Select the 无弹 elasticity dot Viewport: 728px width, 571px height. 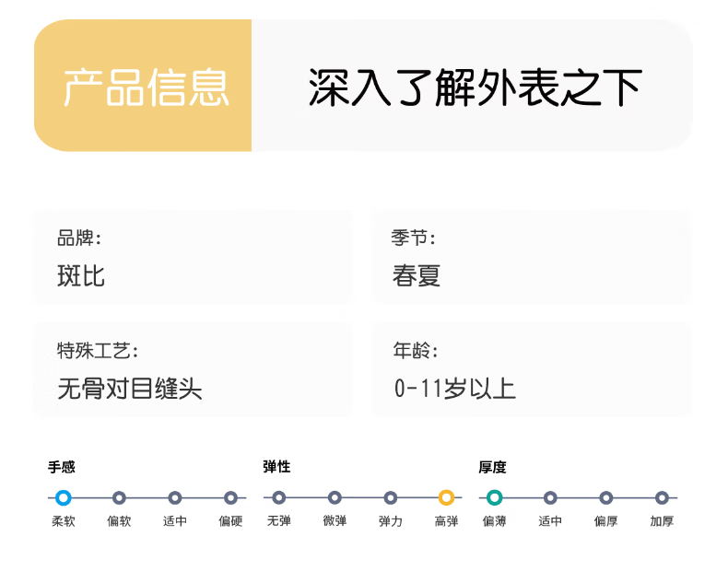coord(278,498)
